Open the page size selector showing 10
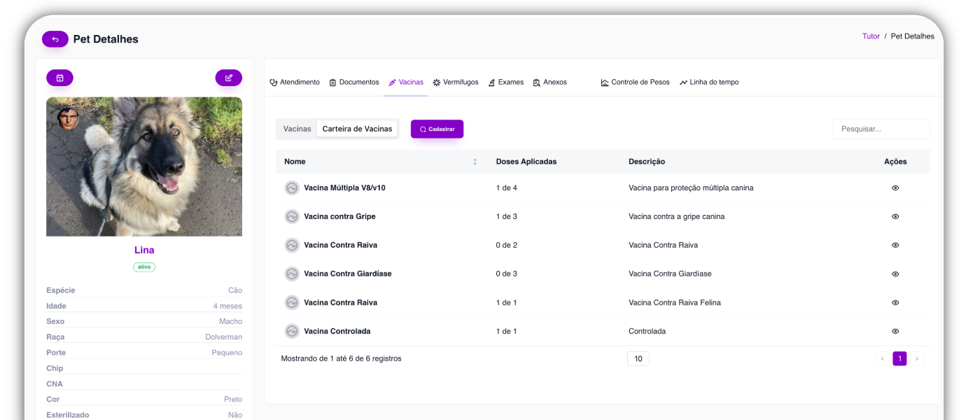The height and width of the screenshot is (420, 980). pyautogui.click(x=638, y=358)
